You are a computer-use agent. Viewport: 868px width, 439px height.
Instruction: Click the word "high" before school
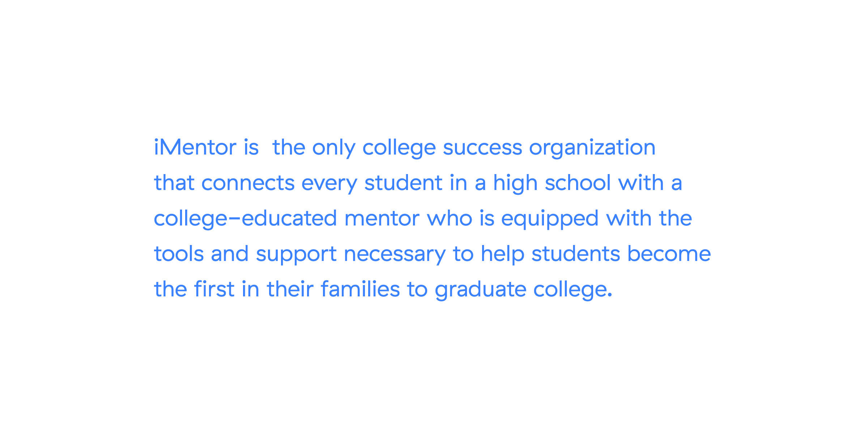tap(515, 183)
